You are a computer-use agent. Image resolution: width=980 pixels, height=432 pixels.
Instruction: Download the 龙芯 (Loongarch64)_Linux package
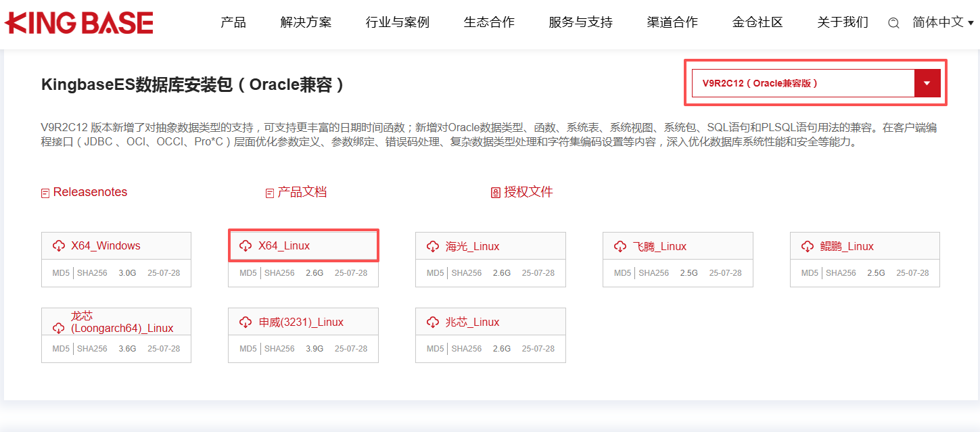(x=122, y=322)
